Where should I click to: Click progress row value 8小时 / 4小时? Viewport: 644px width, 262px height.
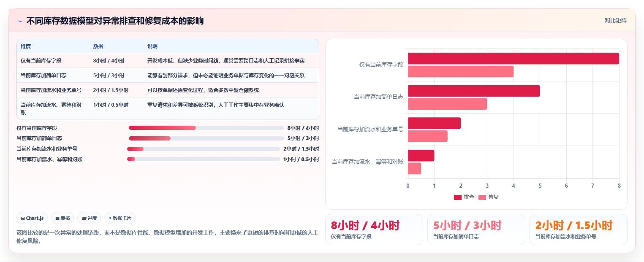303,128
